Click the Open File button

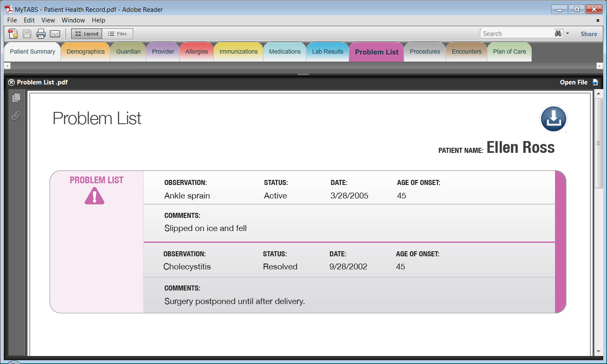click(x=574, y=82)
